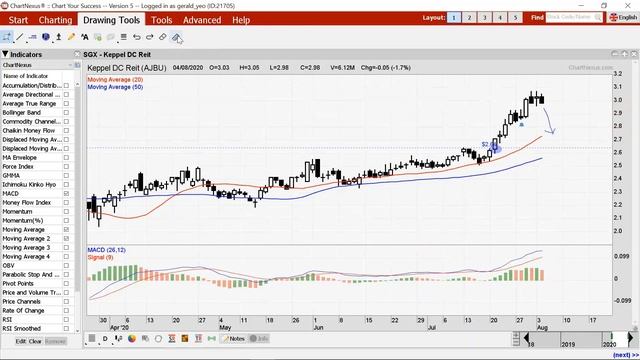Viewport: 640px width, 360px height.
Task: Uncheck the Moving Average checkbox
Action: [x=66, y=230]
